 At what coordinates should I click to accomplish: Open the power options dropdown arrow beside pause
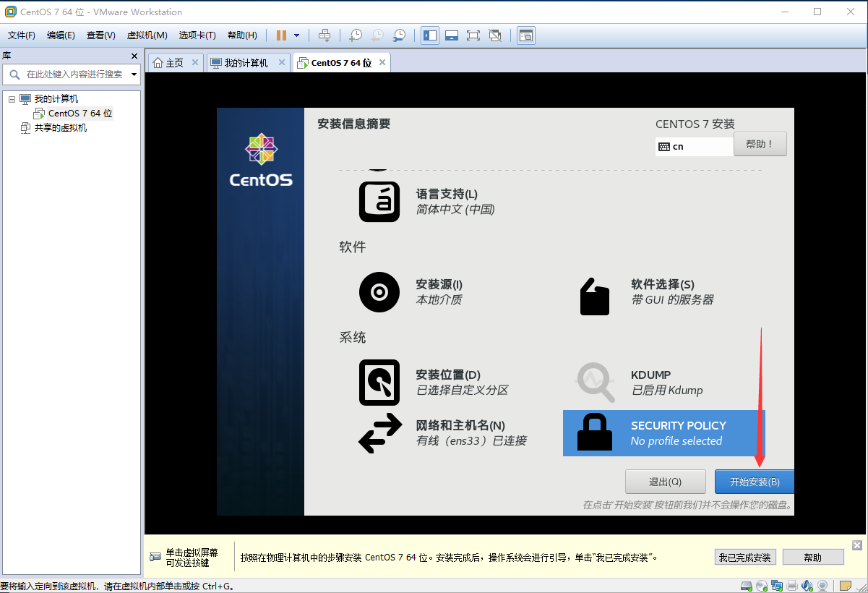[x=296, y=35]
